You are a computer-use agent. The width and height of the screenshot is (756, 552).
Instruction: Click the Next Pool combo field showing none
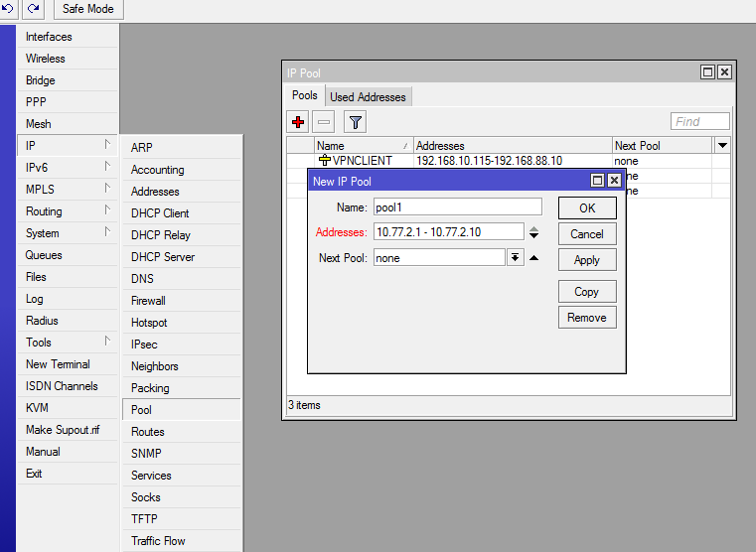point(439,258)
